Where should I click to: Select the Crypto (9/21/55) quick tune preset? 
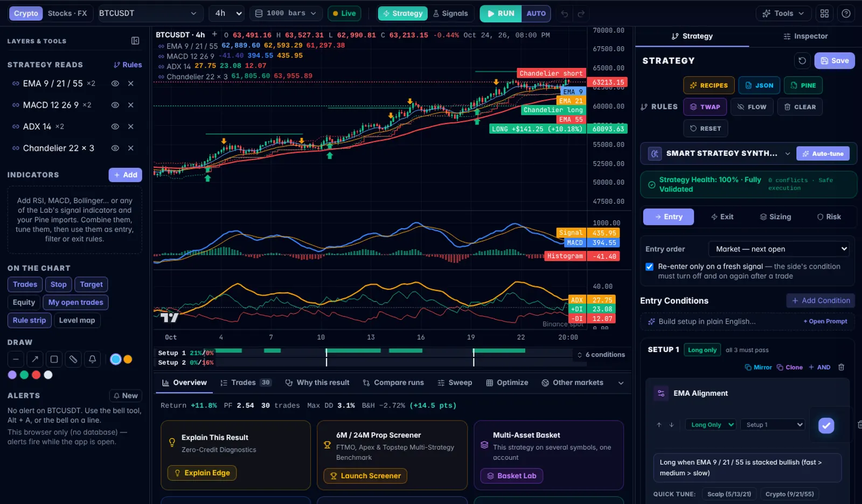[789, 494]
